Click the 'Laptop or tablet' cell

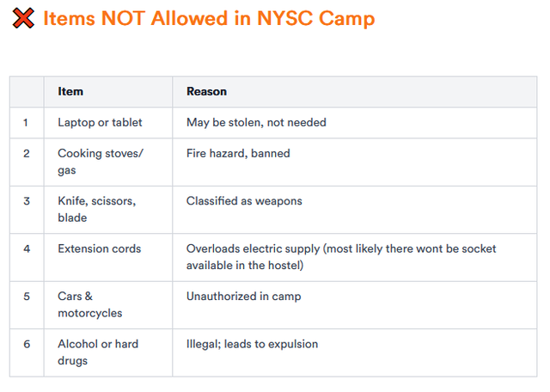pos(108,122)
